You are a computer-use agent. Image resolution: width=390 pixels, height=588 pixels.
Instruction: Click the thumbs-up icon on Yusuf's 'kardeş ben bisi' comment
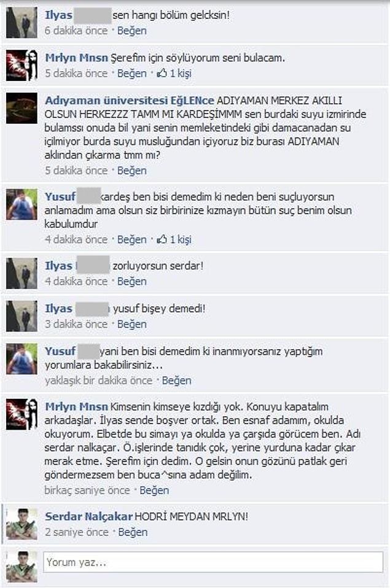point(162,239)
